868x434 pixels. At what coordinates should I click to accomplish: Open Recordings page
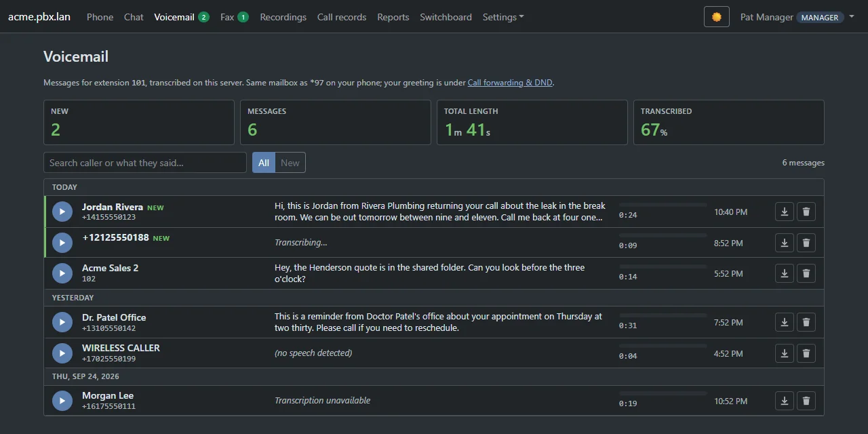tap(283, 17)
